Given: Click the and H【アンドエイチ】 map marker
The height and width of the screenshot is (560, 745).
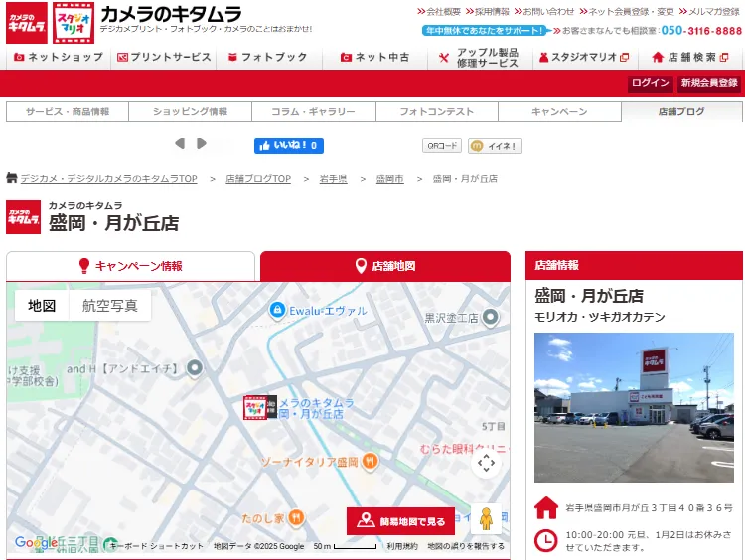Looking at the screenshot, I should click(195, 368).
